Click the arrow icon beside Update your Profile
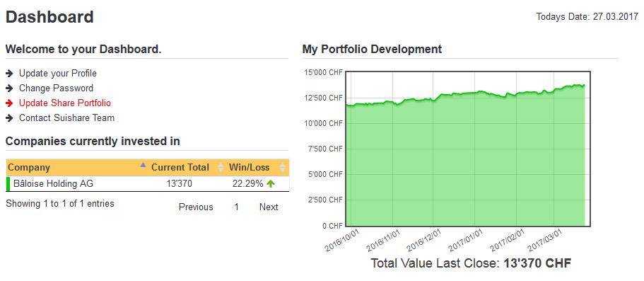The height and width of the screenshot is (281, 644). click(9, 74)
